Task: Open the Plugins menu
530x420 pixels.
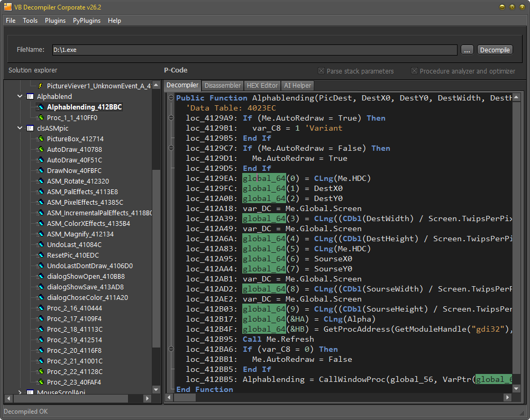Action: point(55,21)
